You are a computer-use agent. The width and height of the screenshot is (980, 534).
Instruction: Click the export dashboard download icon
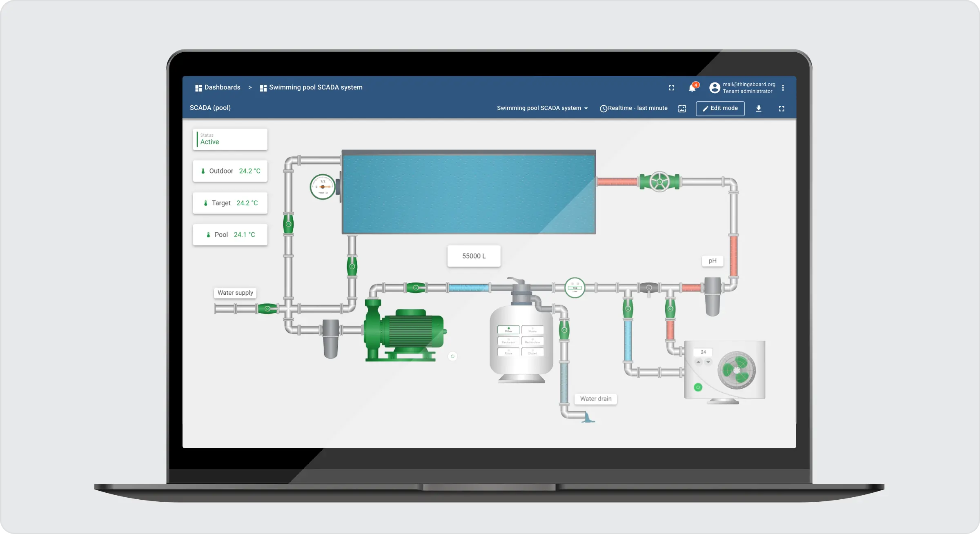(x=758, y=109)
